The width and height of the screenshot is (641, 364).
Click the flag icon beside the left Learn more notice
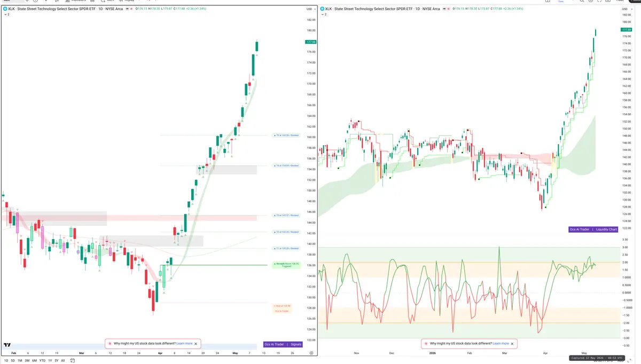click(x=111, y=344)
